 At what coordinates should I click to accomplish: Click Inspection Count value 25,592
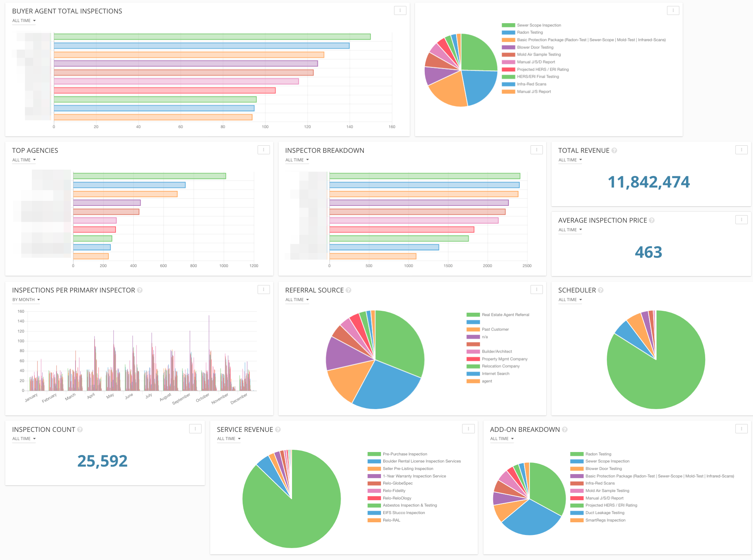click(102, 461)
